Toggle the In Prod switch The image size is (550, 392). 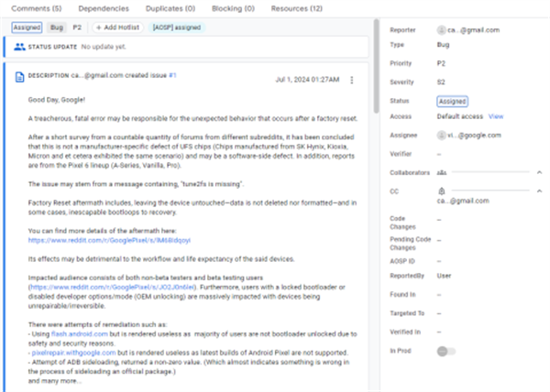click(x=446, y=351)
